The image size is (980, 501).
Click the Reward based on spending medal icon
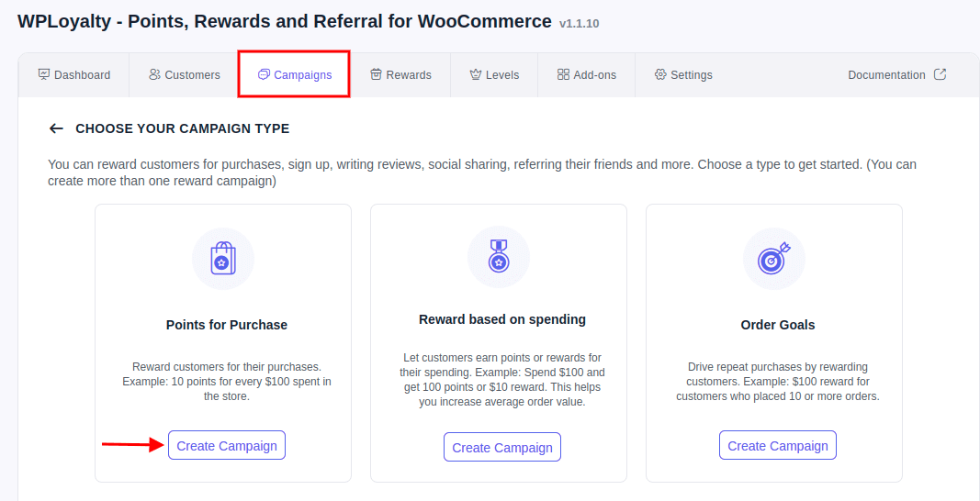tap(499, 257)
